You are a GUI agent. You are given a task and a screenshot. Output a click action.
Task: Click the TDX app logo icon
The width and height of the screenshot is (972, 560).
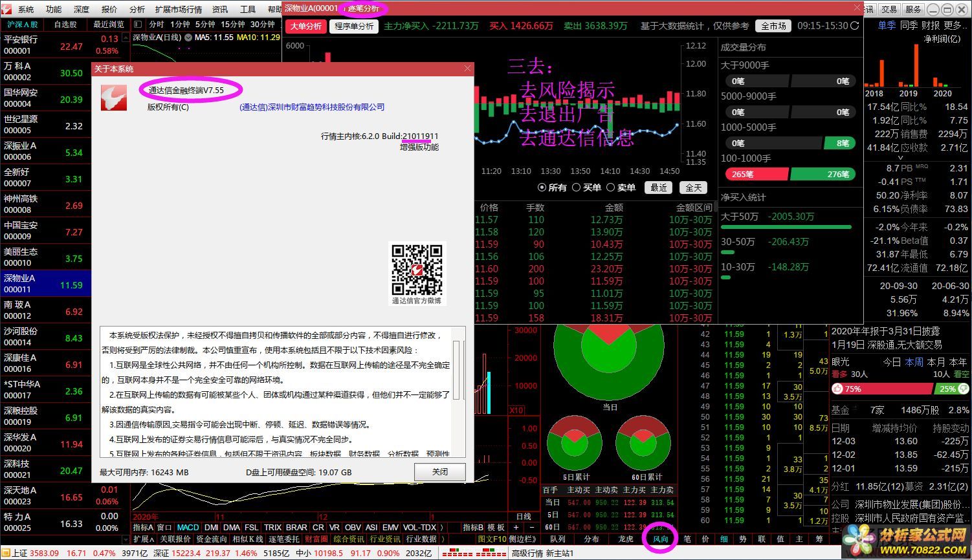[x=7, y=9]
